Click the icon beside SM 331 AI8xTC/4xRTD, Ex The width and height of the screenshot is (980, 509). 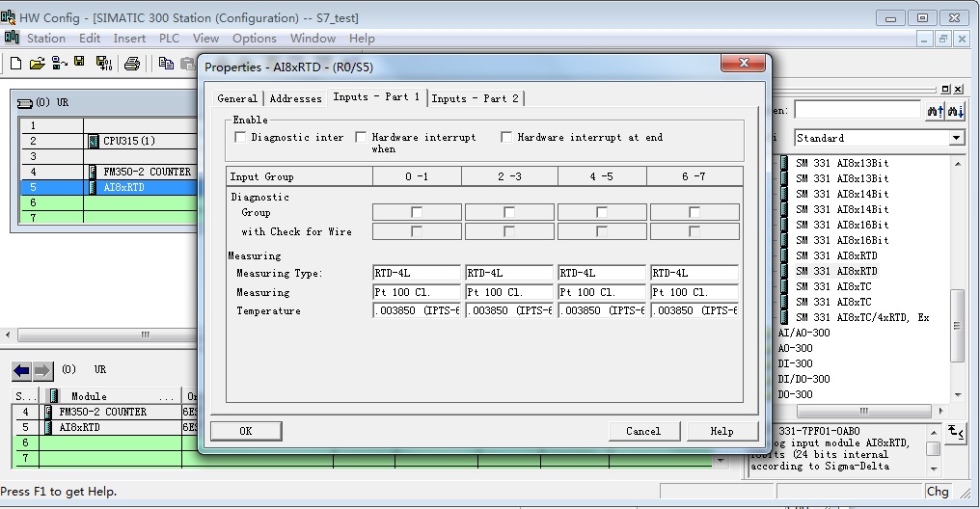click(784, 317)
